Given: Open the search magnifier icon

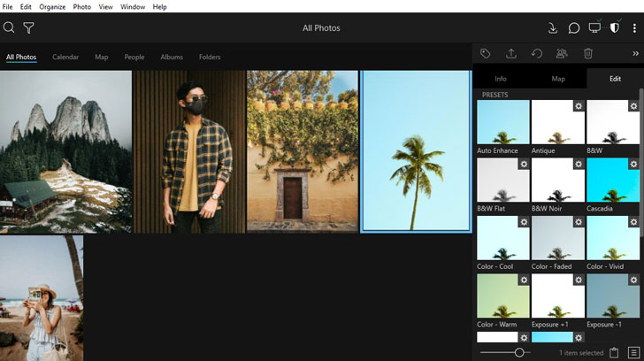Looking at the screenshot, I should pos(9,27).
